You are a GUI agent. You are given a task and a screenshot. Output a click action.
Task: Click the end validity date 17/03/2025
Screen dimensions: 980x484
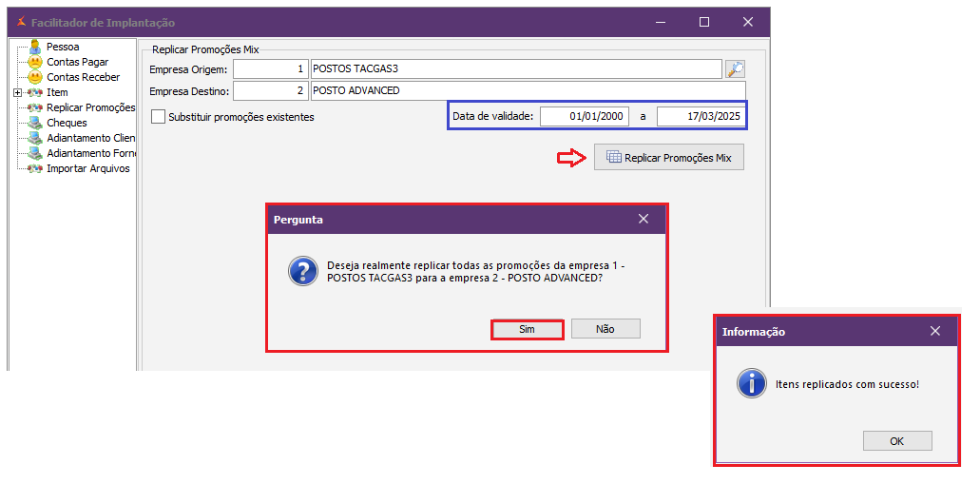[701, 117]
